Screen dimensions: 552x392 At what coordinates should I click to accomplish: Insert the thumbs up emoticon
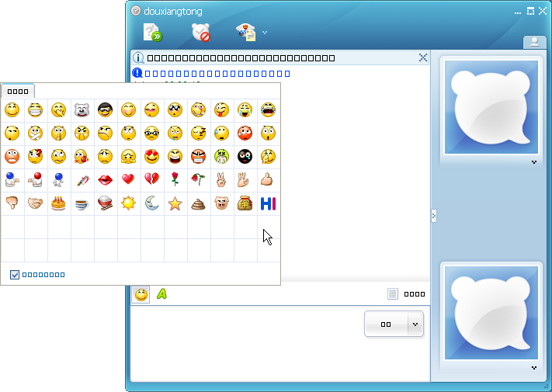(x=268, y=180)
